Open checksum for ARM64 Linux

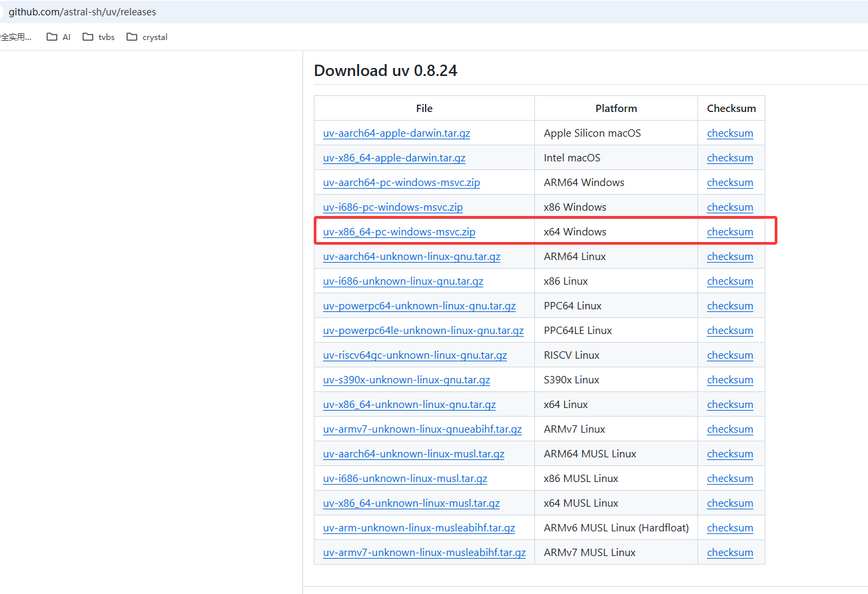pyautogui.click(x=730, y=257)
